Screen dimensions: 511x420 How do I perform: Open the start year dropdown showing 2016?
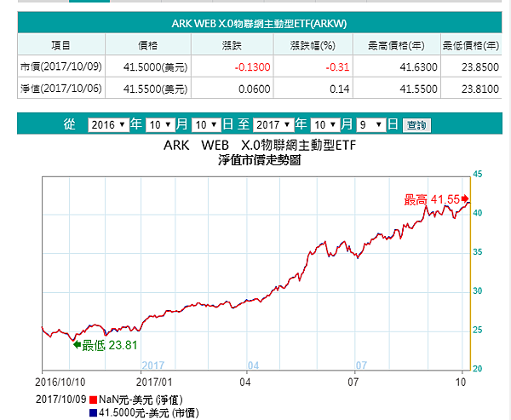(x=108, y=125)
